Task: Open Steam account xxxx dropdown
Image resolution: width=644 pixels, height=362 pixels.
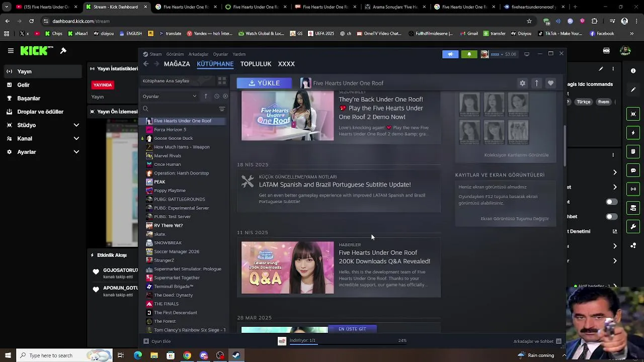Action: (498, 54)
